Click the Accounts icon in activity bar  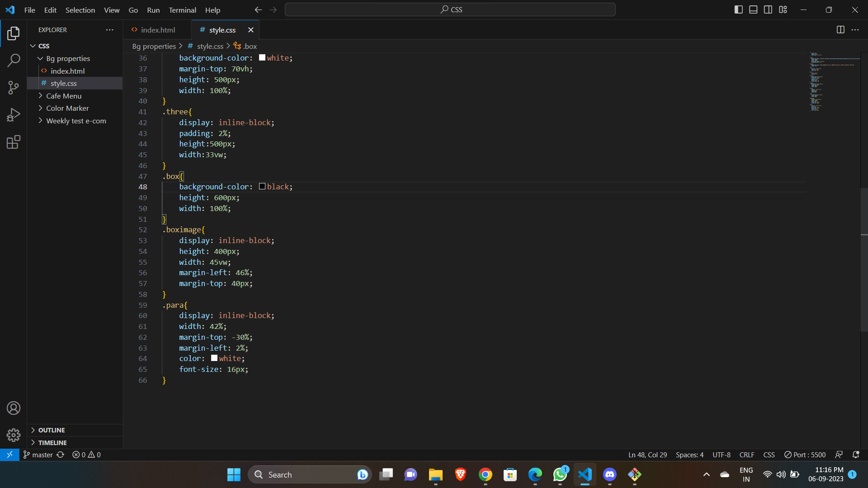tap(14, 408)
